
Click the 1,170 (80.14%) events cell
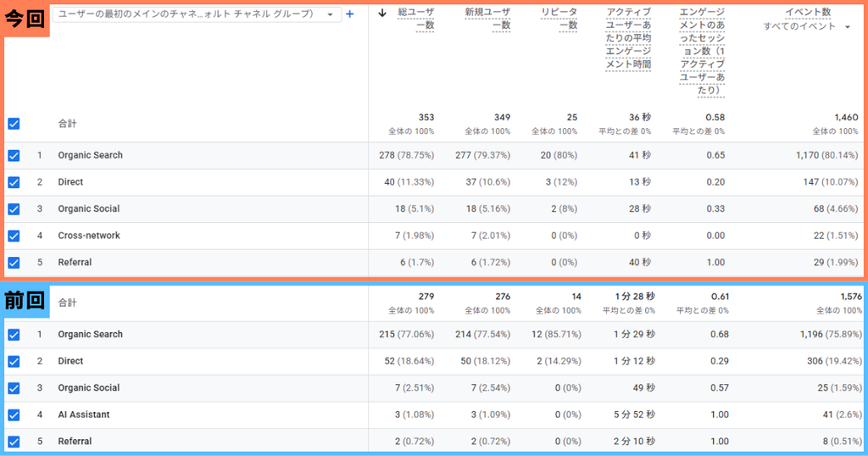[x=827, y=155]
